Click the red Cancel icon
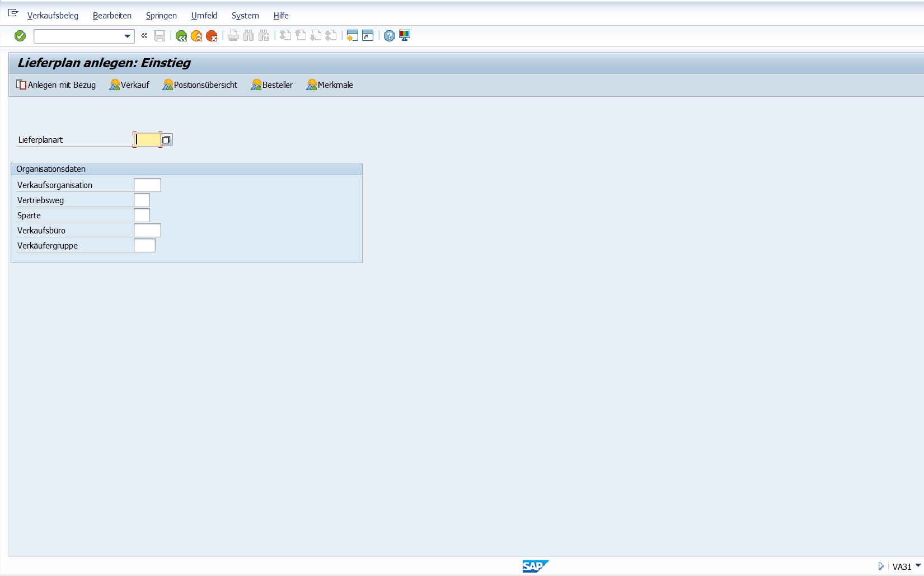This screenshot has height=576, width=924. [x=212, y=36]
